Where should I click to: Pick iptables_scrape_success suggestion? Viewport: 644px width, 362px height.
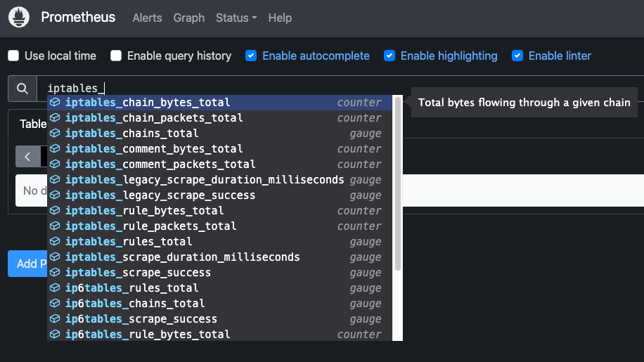pos(220,273)
